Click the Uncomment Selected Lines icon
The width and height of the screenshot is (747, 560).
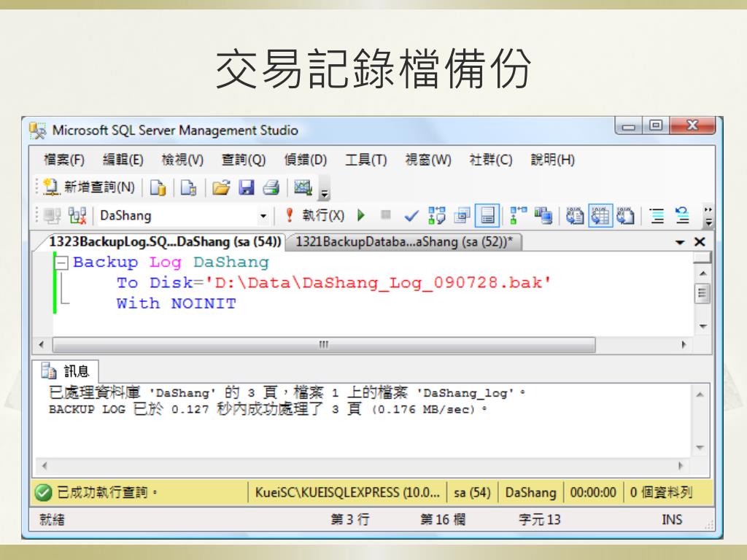(x=682, y=216)
